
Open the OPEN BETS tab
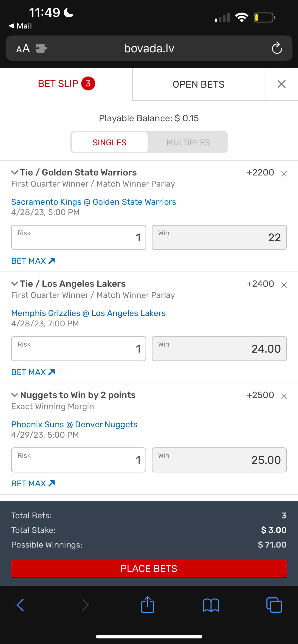point(198,84)
